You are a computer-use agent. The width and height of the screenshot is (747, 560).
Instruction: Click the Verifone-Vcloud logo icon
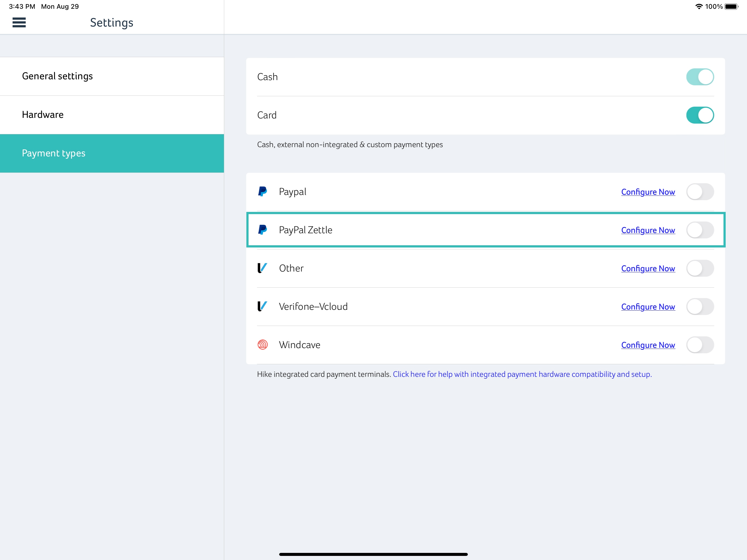[x=262, y=306]
